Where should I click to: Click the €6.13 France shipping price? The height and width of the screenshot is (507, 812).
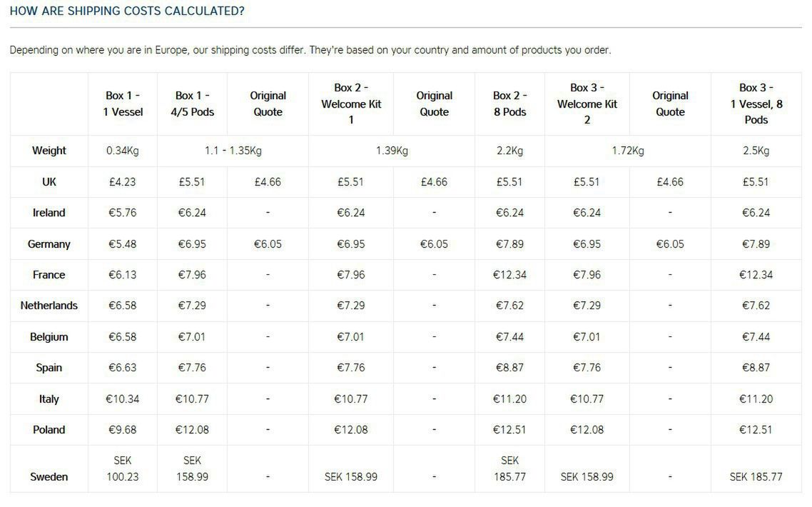[x=123, y=275]
